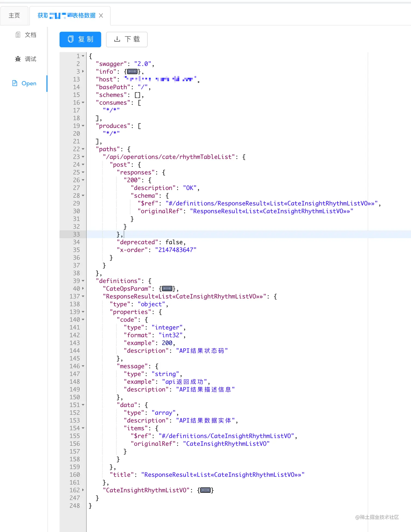Click the "swagger" key on line 2
The height and width of the screenshot is (532, 411).
click(x=111, y=64)
